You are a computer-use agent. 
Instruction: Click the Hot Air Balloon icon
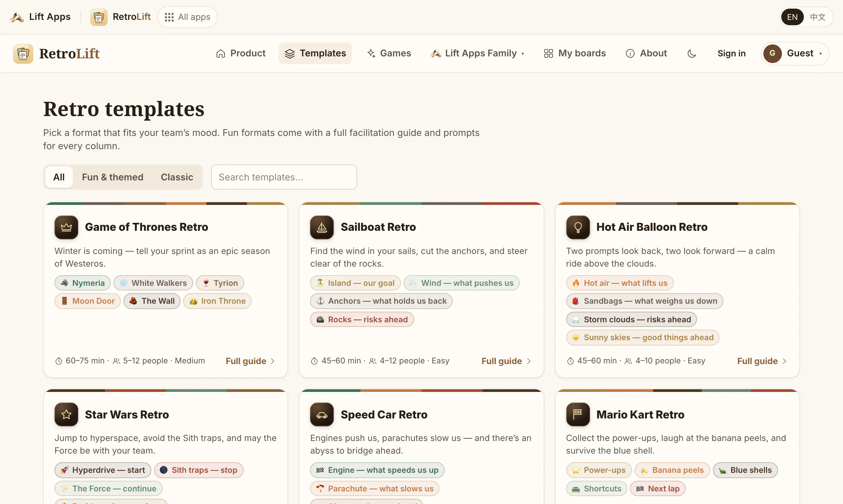578,227
